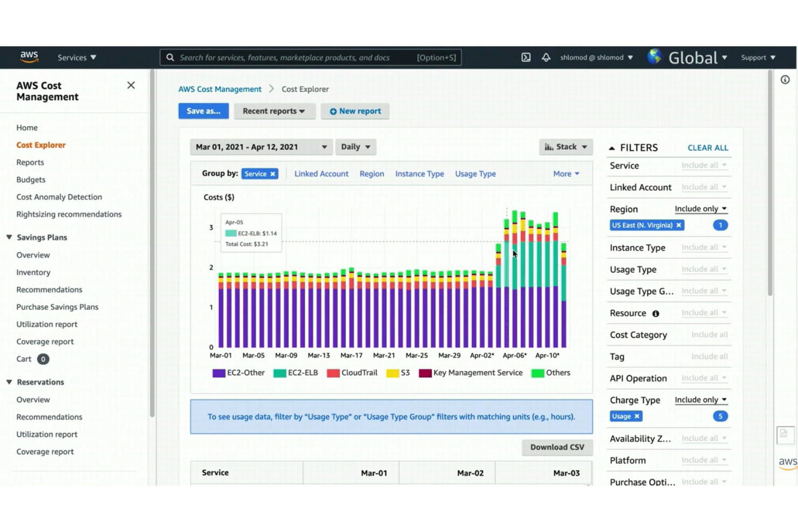Click S3 yellow legend swatch
The image size is (798, 532).
(x=393, y=373)
